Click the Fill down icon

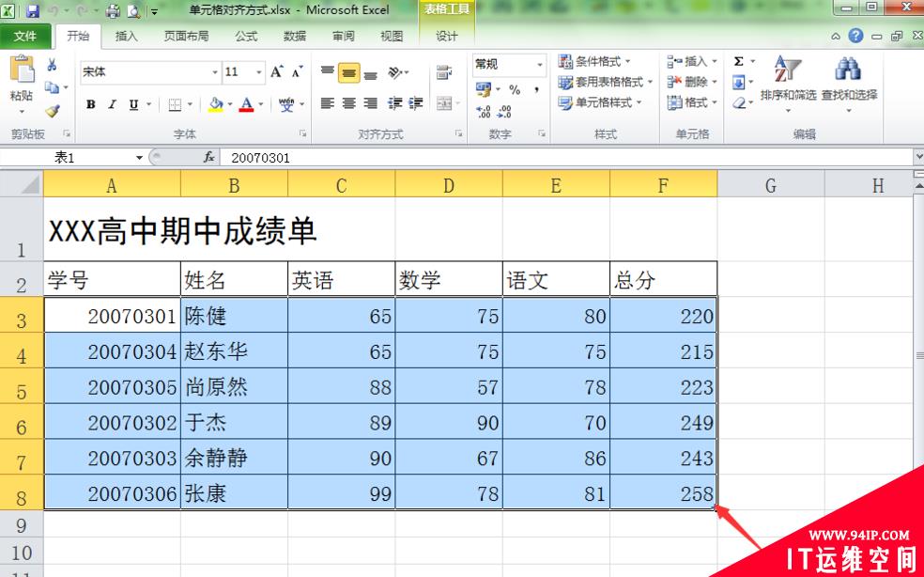pyautogui.click(x=739, y=82)
